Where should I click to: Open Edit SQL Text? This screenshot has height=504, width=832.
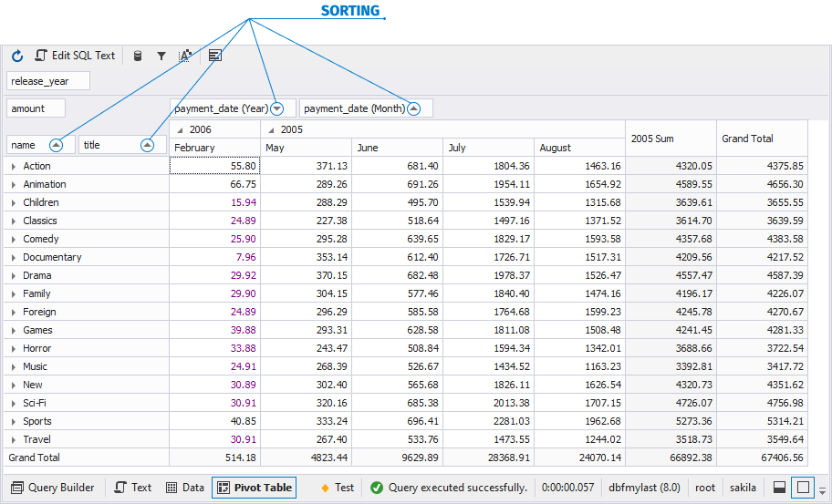75,56
